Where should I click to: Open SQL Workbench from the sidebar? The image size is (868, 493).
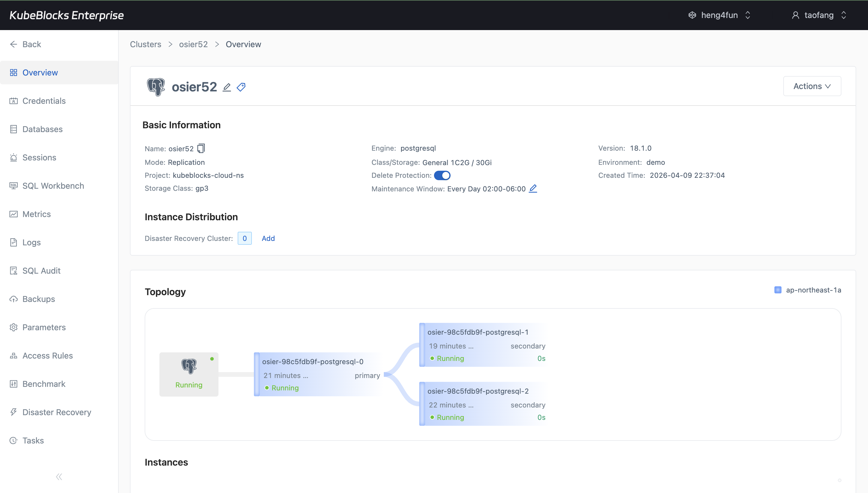tap(53, 185)
